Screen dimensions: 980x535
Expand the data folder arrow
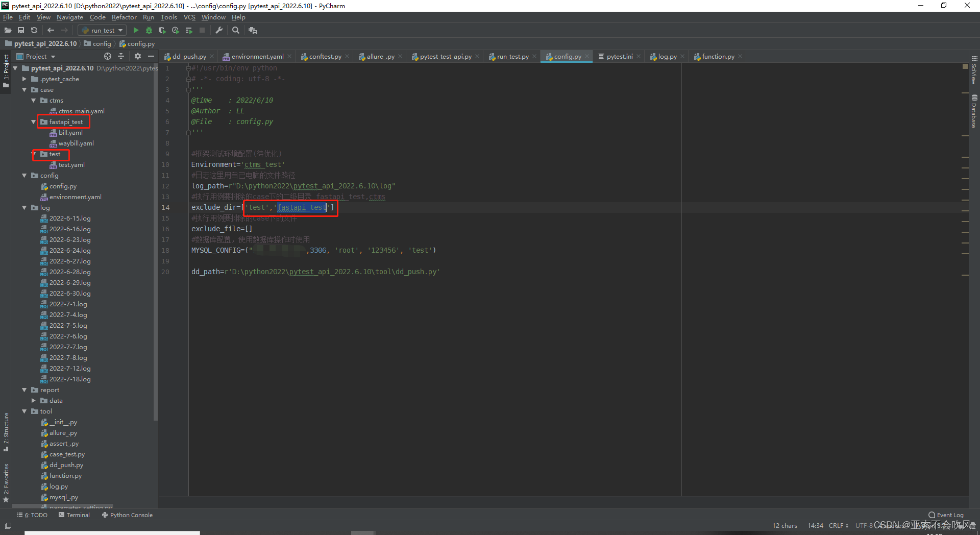click(x=33, y=401)
